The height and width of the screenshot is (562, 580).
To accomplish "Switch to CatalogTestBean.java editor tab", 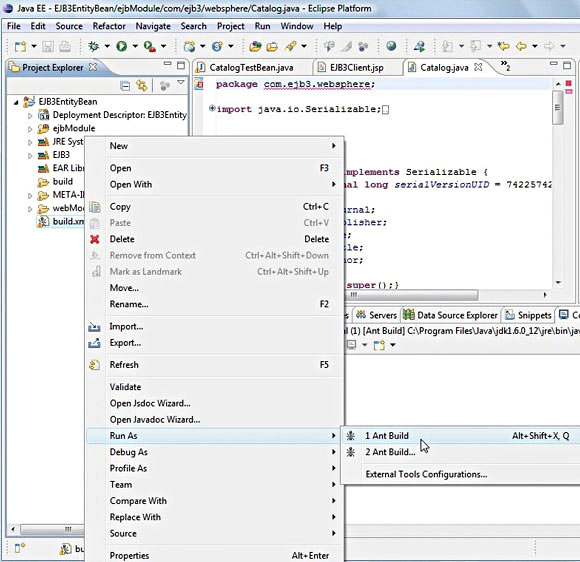I will [252, 68].
